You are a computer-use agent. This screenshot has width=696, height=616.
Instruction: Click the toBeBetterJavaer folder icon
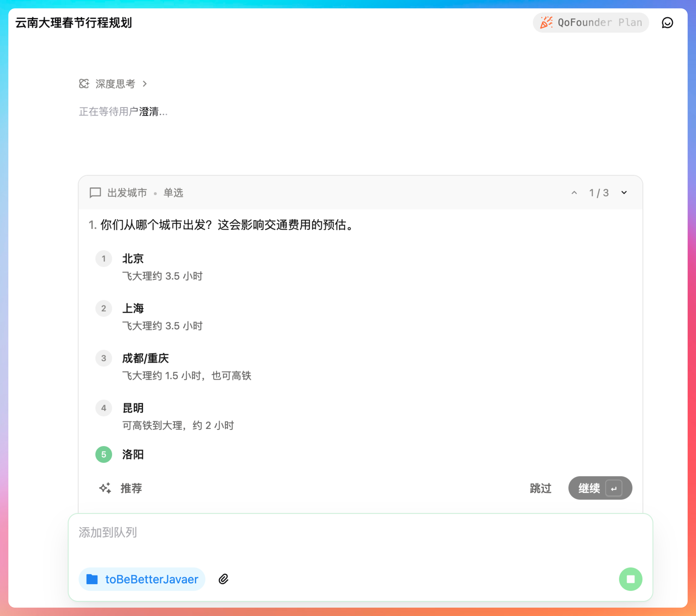pyautogui.click(x=92, y=579)
